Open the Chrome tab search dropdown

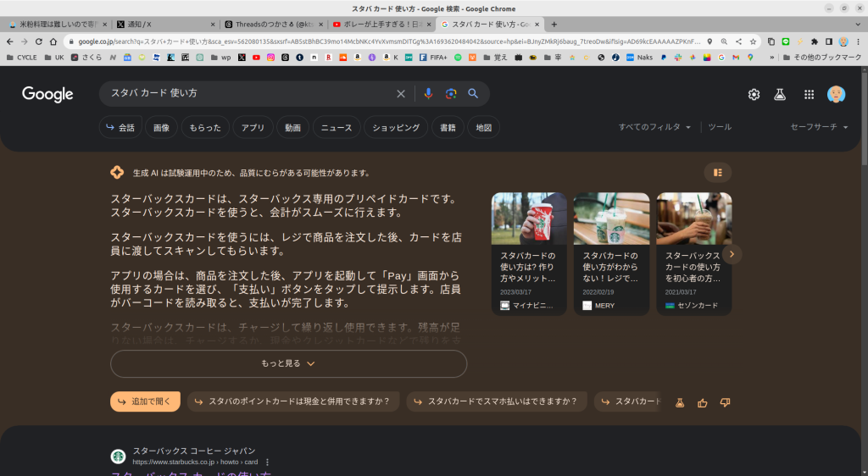(x=858, y=25)
